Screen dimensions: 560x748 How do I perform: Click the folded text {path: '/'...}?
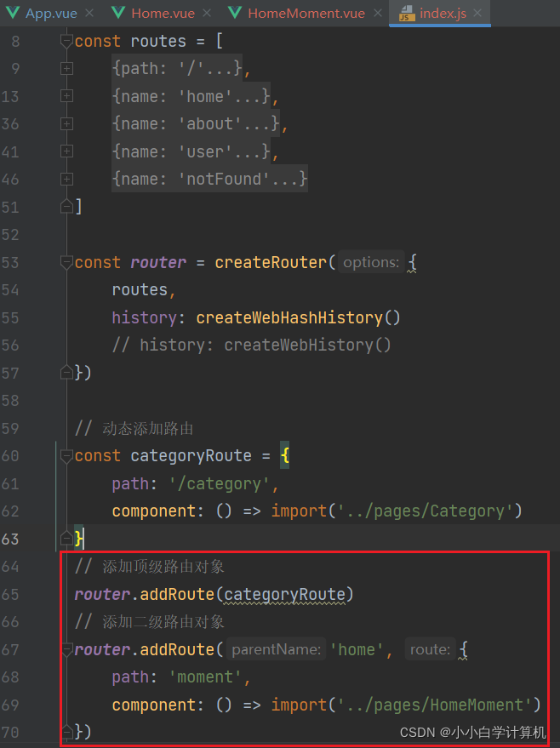177,69
